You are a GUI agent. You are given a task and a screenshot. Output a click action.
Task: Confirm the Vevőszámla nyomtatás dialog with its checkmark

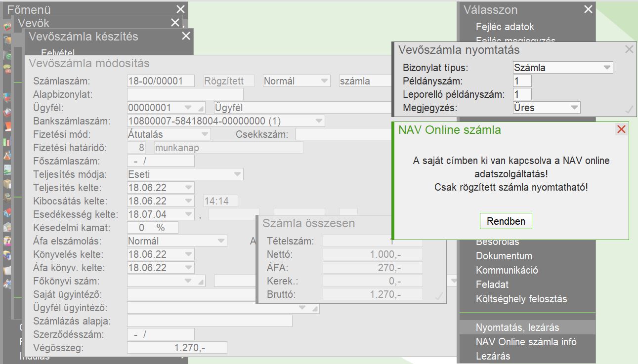pyautogui.click(x=629, y=109)
